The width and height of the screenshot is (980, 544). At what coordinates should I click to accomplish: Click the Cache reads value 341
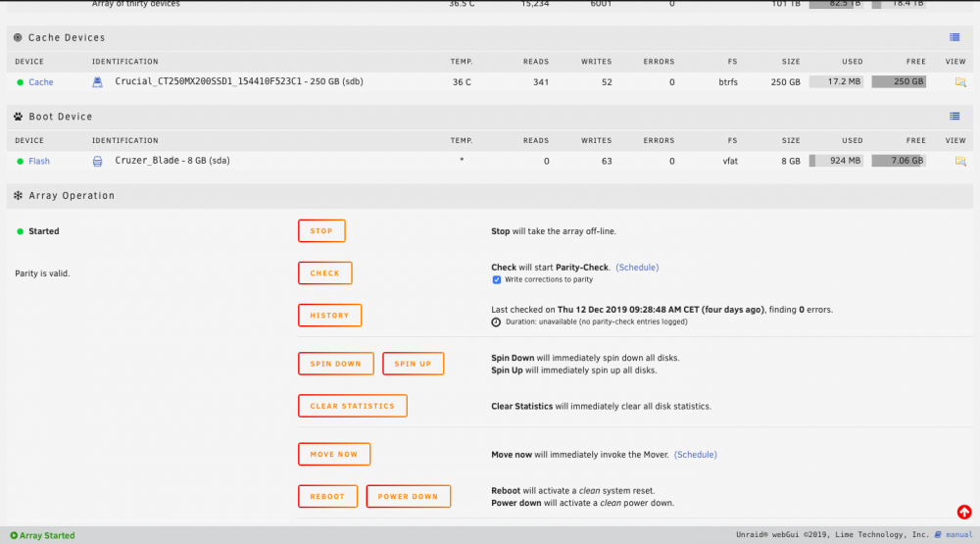(541, 82)
